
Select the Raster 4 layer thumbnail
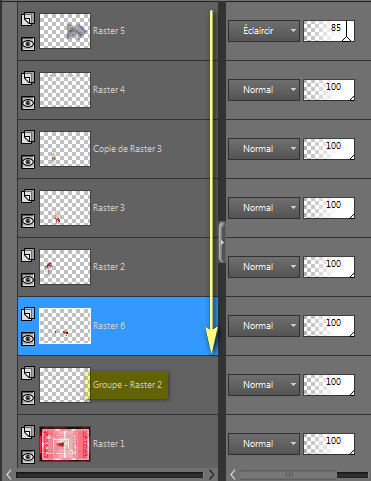point(65,90)
